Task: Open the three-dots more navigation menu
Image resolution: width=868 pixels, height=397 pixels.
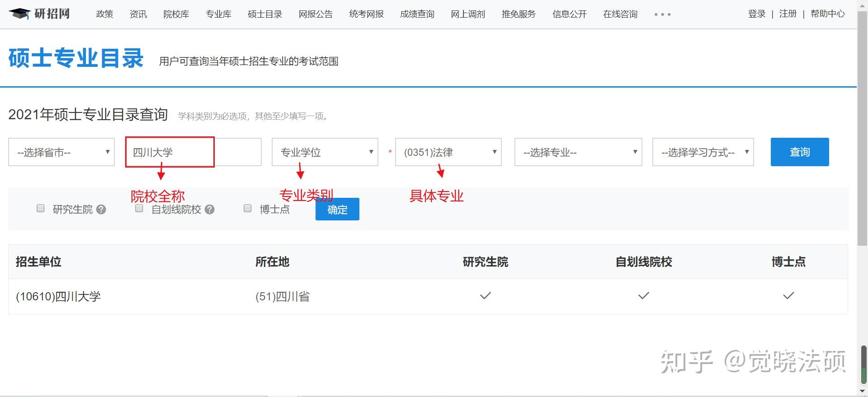Action: (662, 14)
